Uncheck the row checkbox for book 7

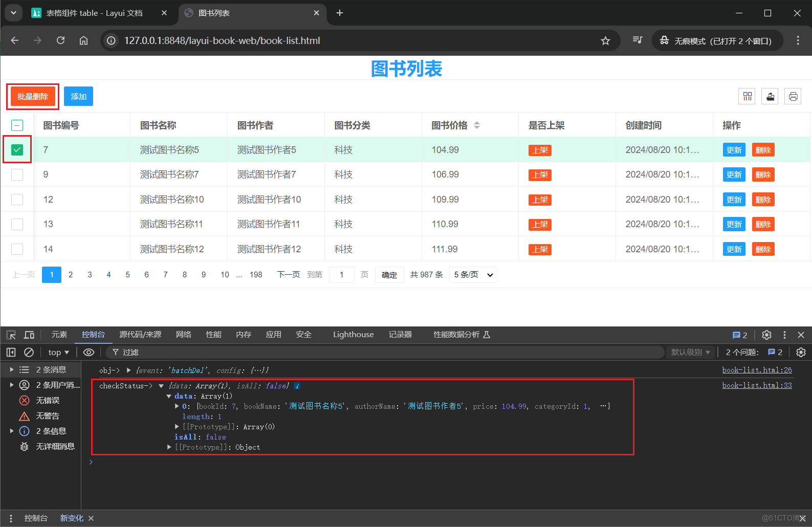click(x=17, y=150)
